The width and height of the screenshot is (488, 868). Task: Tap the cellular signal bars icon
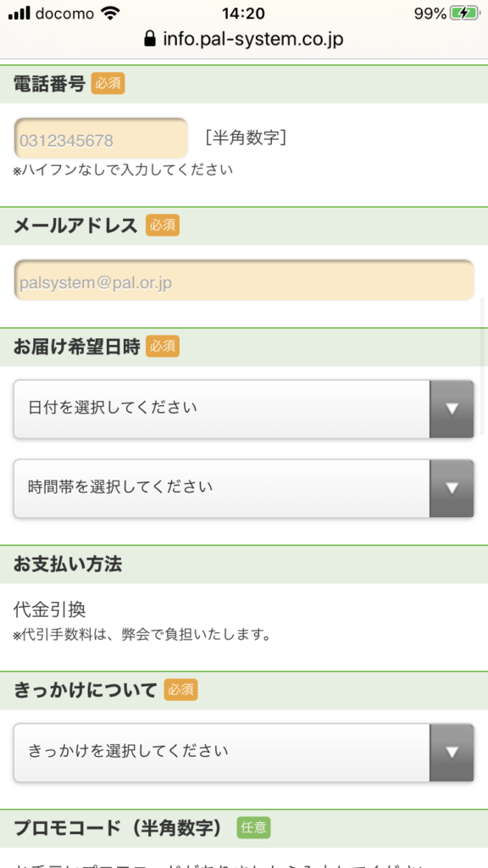[x=19, y=14]
